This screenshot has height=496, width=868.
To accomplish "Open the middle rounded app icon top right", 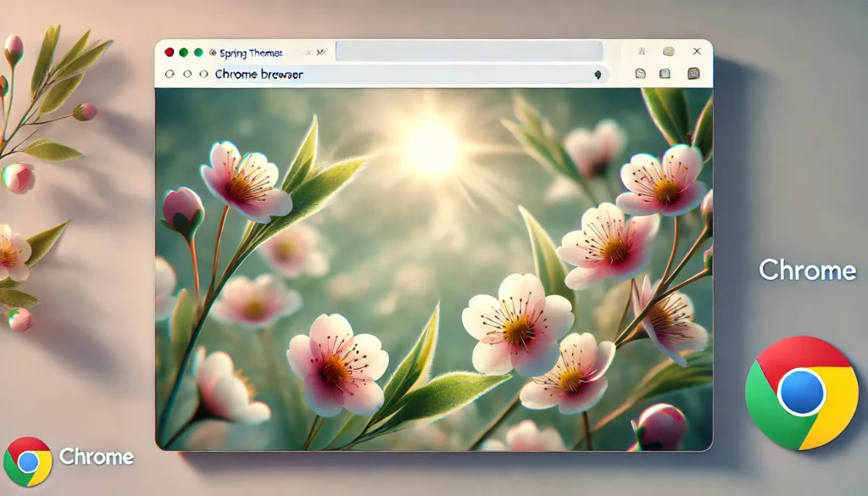I will pyautogui.click(x=665, y=73).
